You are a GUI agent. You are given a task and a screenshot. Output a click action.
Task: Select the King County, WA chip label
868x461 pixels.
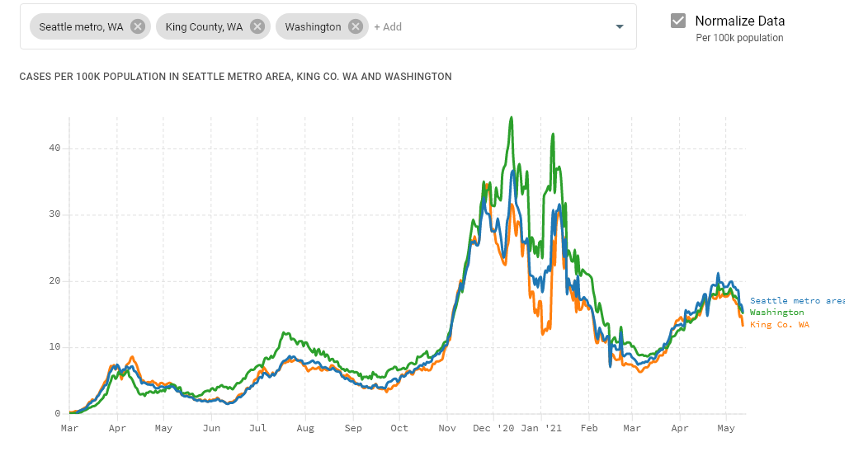click(205, 26)
